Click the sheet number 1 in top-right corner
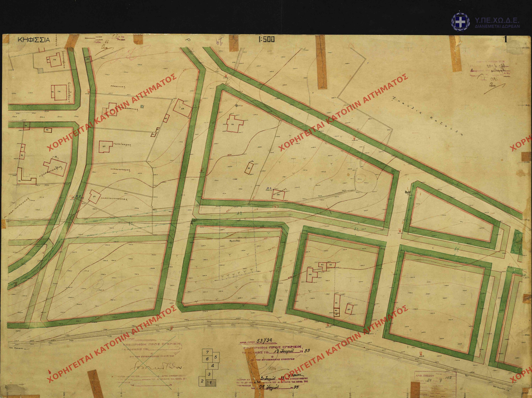This screenshot has width=532, height=398. click(x=506, y=39)
